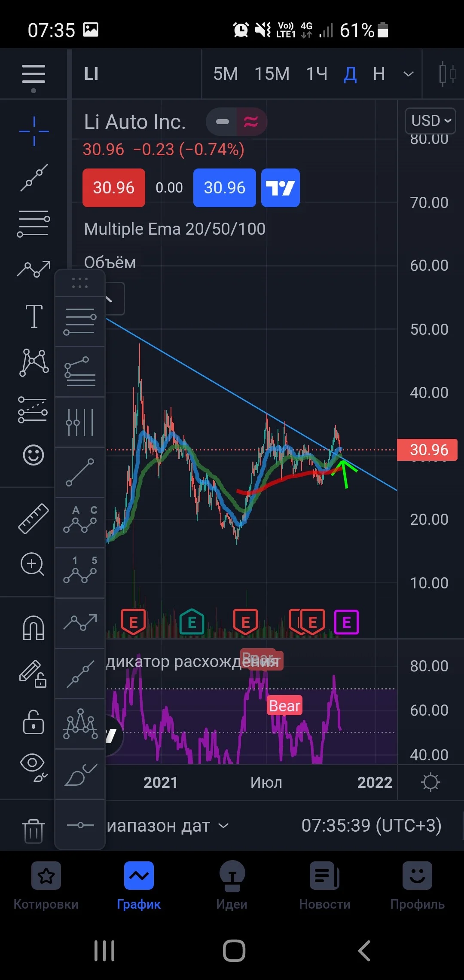Screen dimensions: 464x980
Task: Tap the TradingView logo button
Action: tap(281, 188)
